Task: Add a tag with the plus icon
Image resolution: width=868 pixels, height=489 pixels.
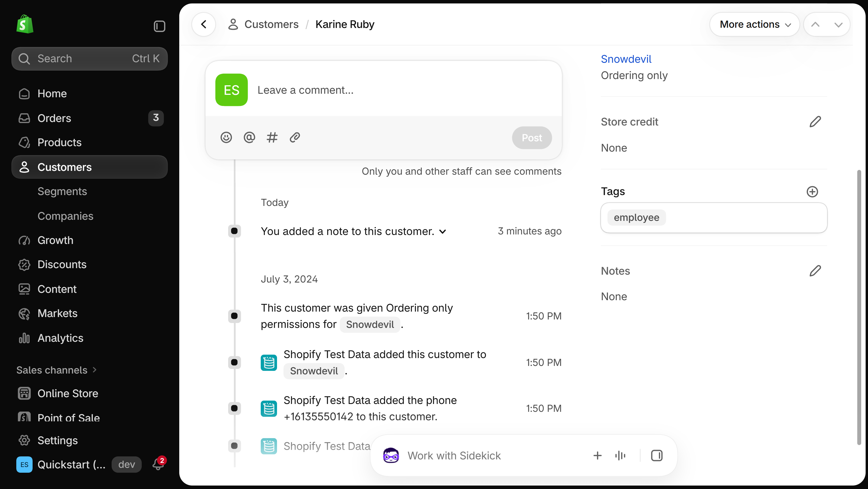Action: 812,192
